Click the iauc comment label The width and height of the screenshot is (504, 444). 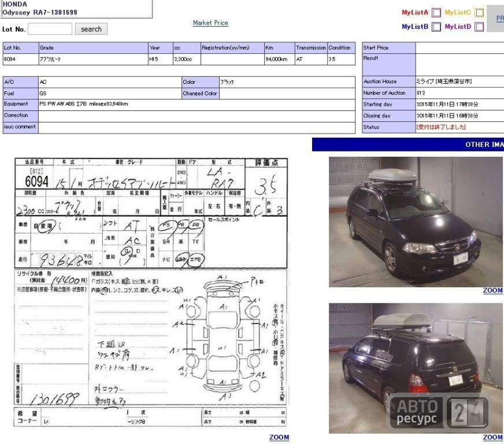click(x=20, y=127)
